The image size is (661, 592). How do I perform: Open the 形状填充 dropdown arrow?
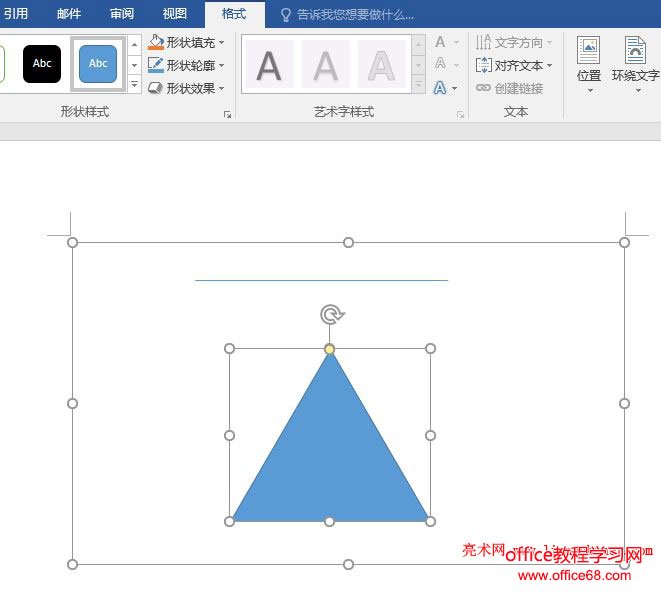pyautogui.click(x=222, y=43)
